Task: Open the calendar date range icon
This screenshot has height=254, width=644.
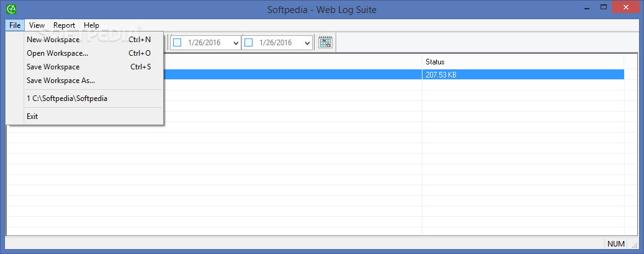Action: 325,42
